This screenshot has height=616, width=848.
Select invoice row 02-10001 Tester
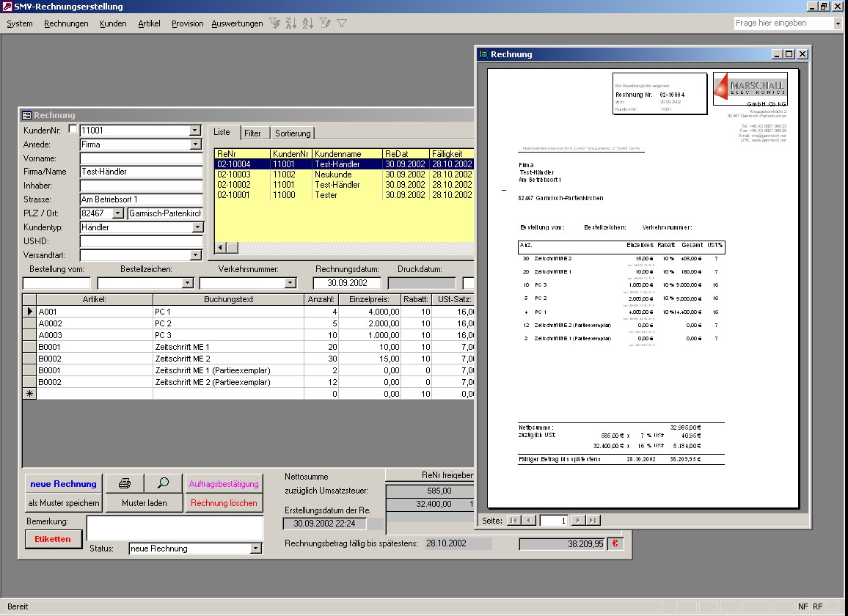(345, 194)
